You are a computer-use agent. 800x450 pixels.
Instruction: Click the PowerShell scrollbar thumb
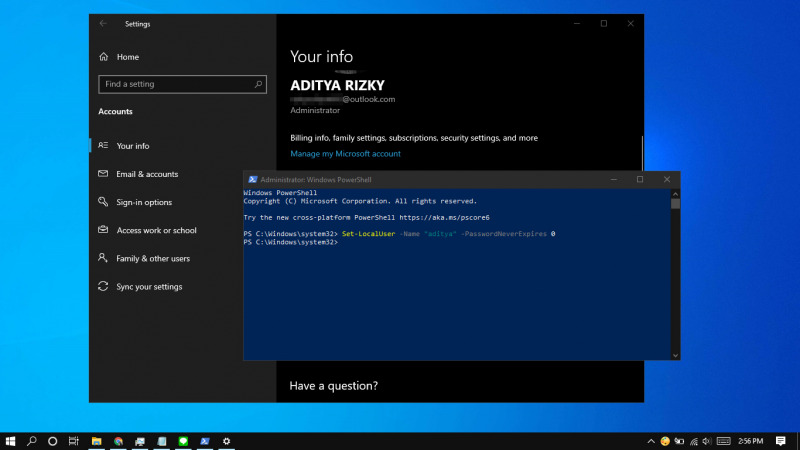tap(676, 204)
